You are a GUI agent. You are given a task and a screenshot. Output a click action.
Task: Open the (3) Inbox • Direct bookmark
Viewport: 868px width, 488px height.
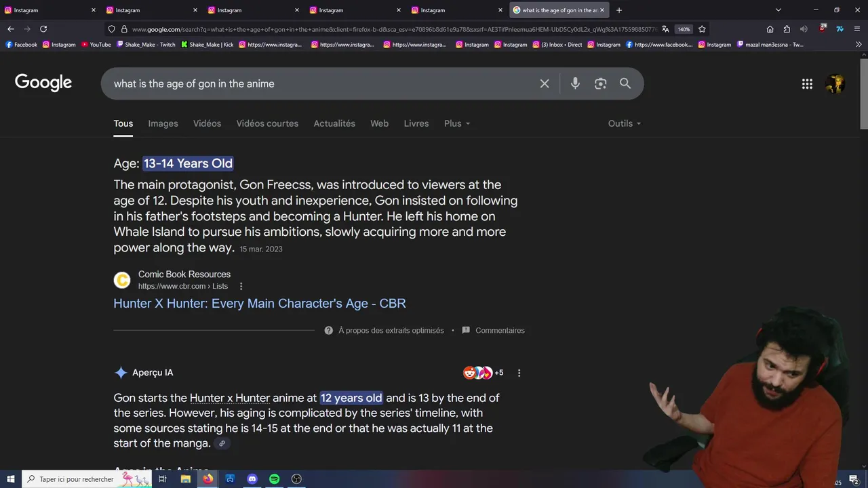[557, 45]
